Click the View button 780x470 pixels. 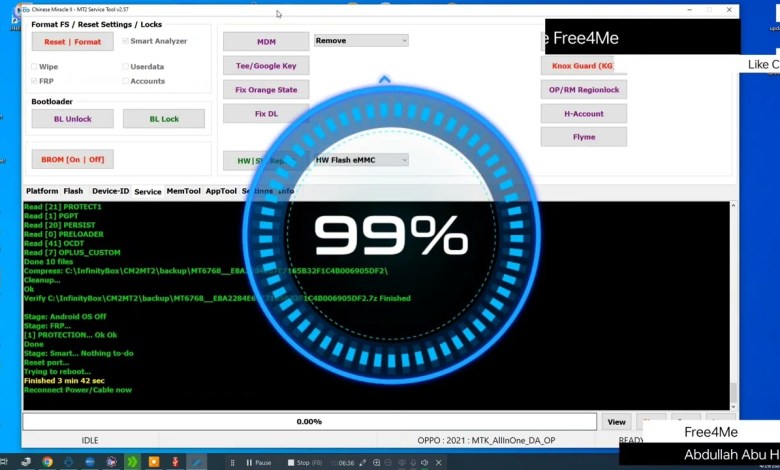(616, 422)
